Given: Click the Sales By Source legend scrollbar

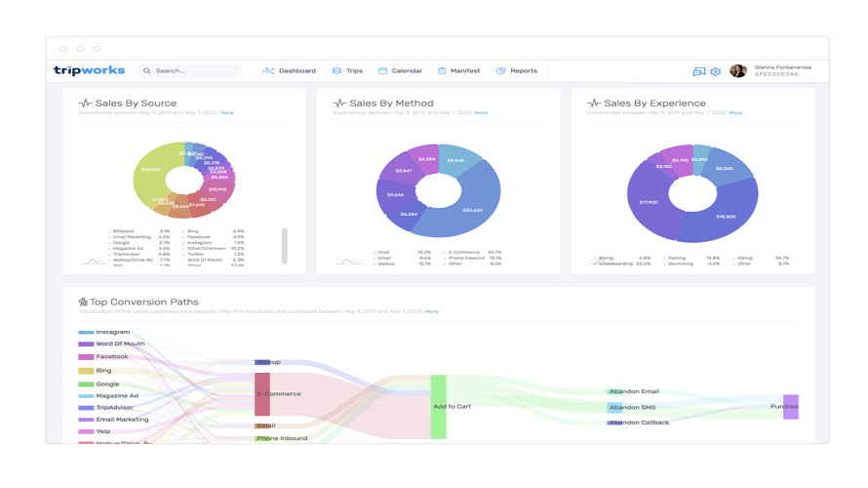Looking at the screenshot, I should click(285, 246).
